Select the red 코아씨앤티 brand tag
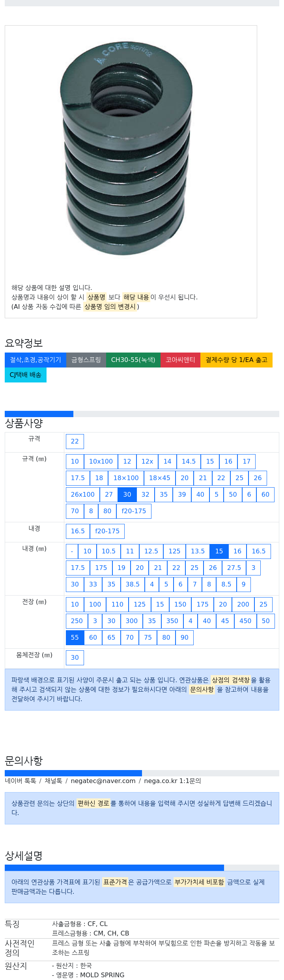 pos(180,360)
